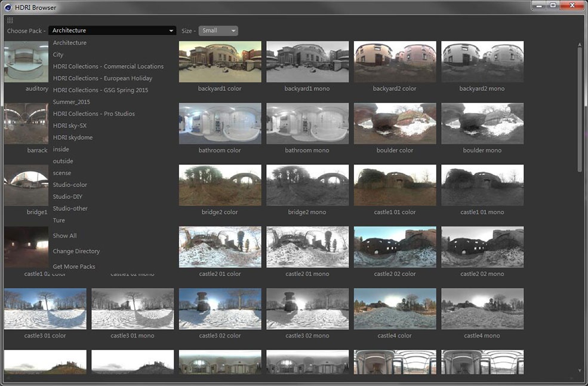
Task: Select castle4 color thumbnail
Action: tap(395, 309)
